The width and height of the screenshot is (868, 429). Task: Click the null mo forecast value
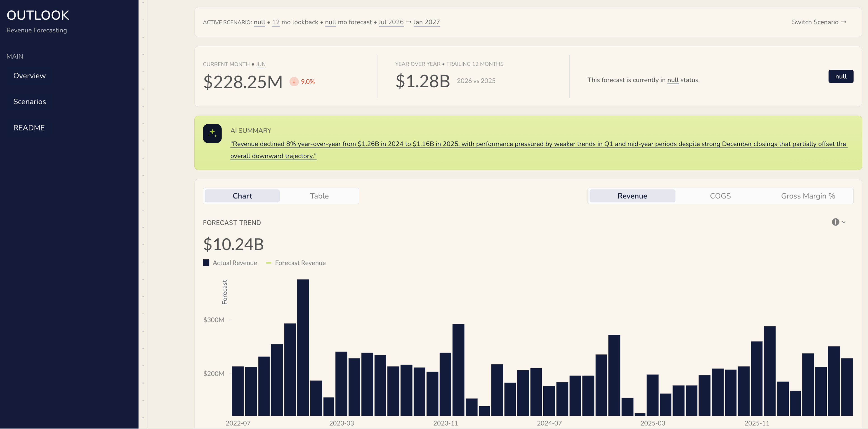330,22
